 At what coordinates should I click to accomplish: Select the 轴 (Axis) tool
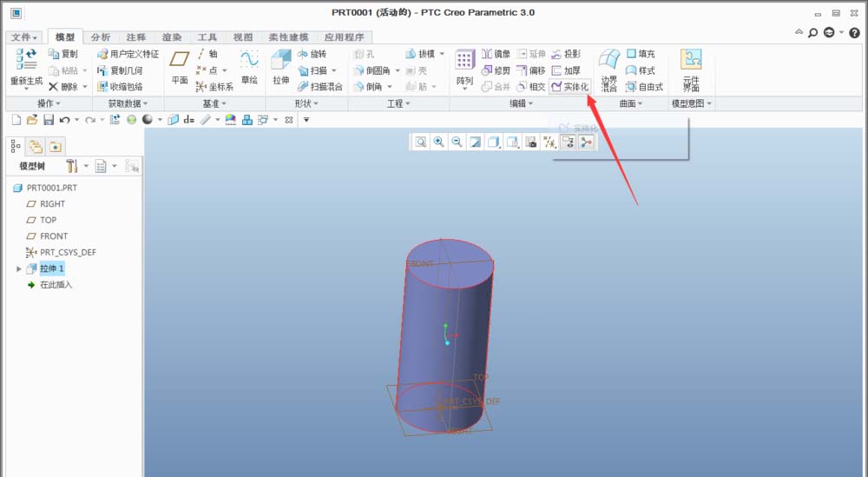(x=207, y=54)
